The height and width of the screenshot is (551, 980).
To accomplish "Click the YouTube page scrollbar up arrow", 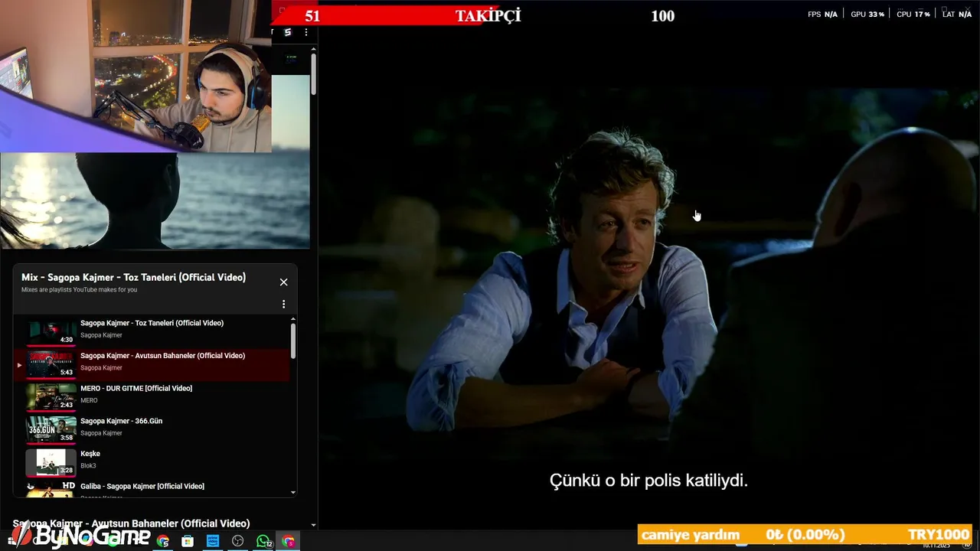I will [313, 49].
